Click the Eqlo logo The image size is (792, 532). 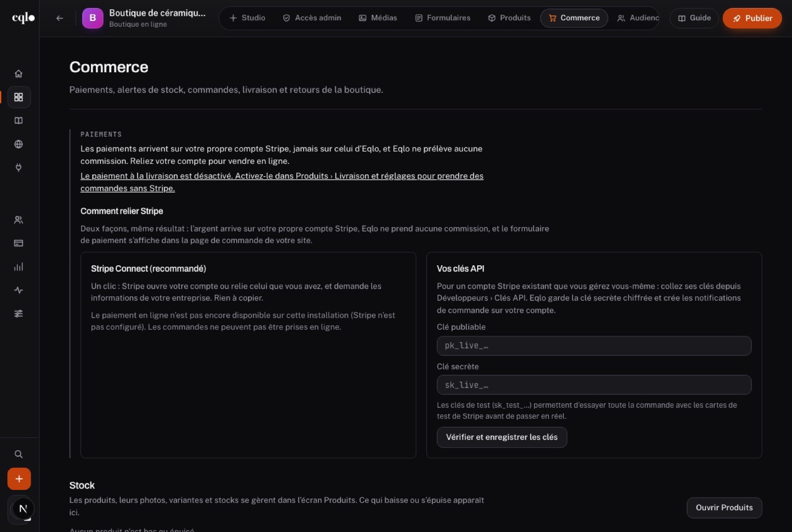tap(23, 18)
